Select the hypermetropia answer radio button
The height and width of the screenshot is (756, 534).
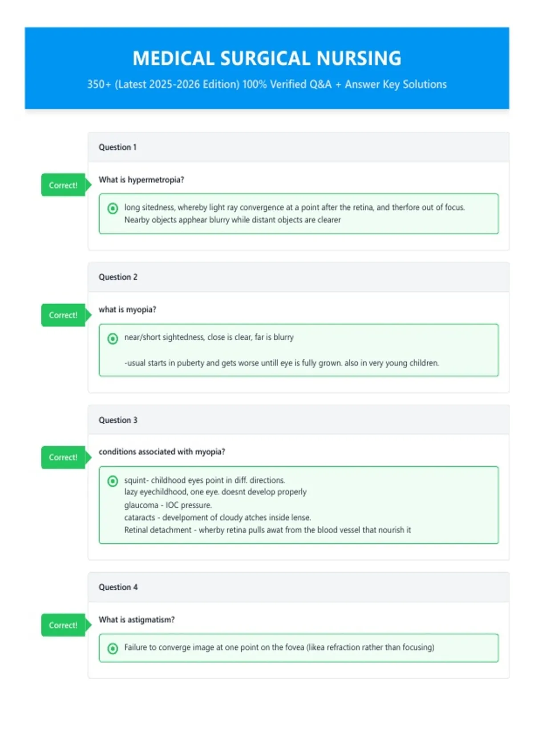click(x=113, y=208)
